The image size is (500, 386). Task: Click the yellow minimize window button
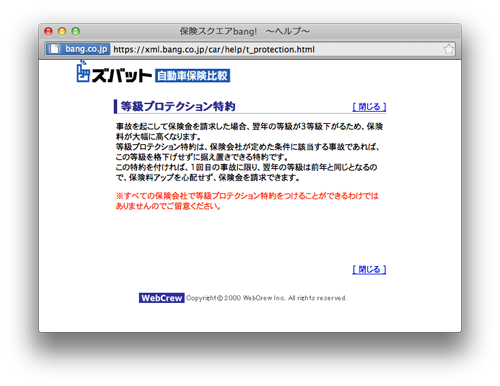(62, 31)
